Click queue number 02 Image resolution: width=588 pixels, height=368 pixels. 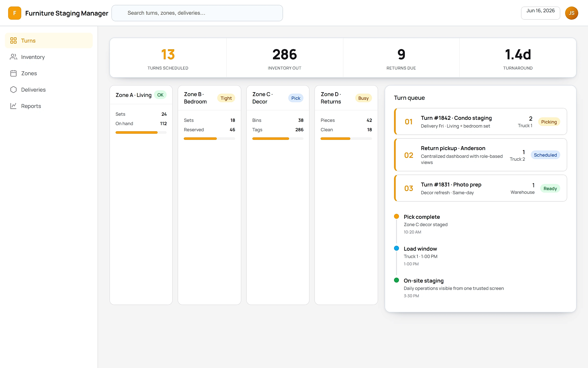click(409, 155)
